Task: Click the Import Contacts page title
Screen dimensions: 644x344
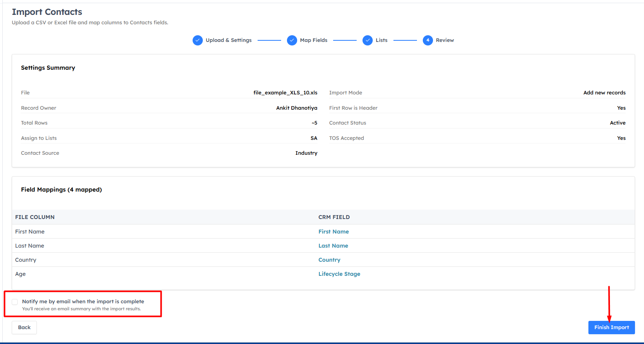Action: (x=47, y=12)
